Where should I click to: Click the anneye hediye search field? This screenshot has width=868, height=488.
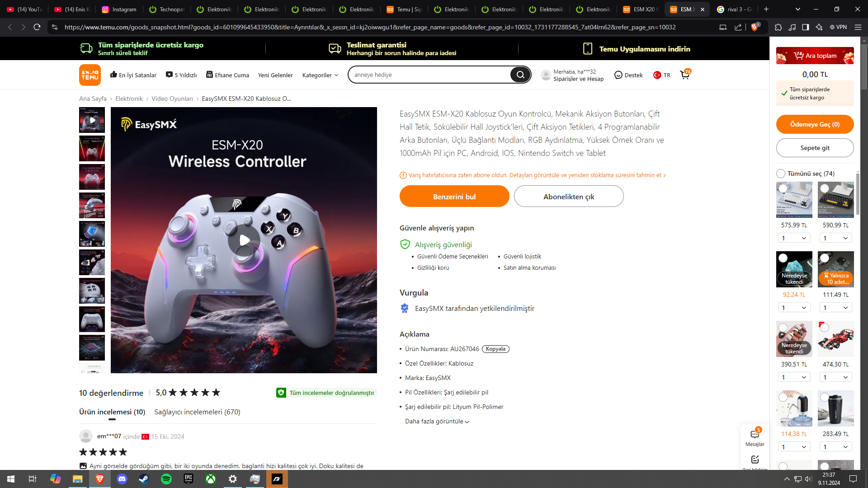(x=429, y=75)
